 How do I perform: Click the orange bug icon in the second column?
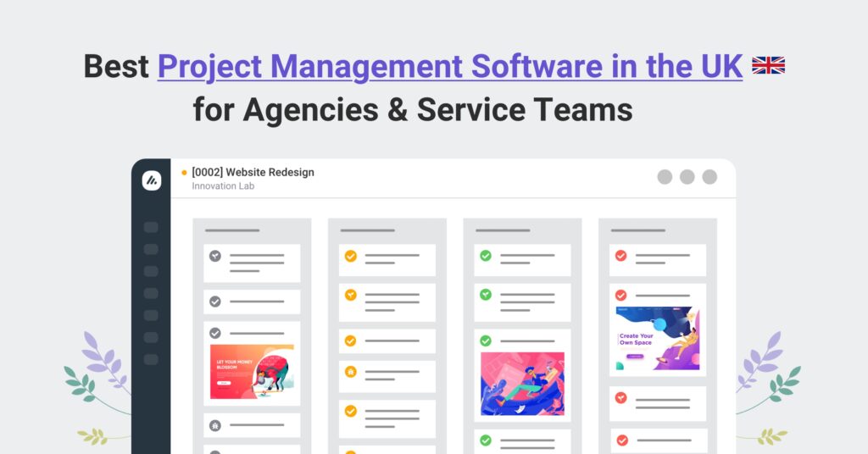(350, 371)
